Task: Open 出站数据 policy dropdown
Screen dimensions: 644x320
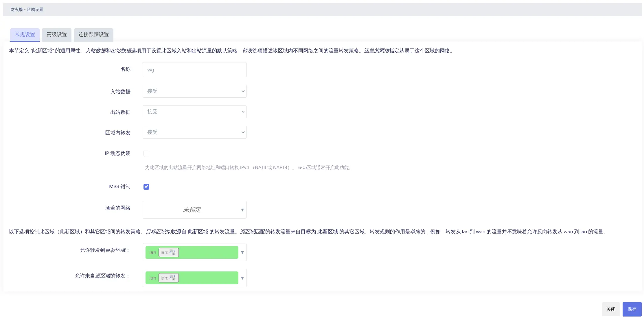Action: pos(194,112)
